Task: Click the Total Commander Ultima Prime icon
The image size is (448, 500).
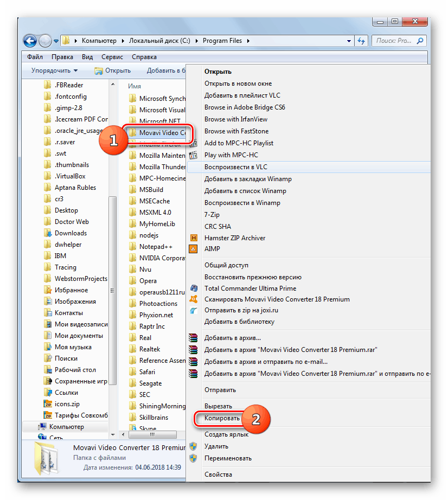Action: [x=193, y=289]
